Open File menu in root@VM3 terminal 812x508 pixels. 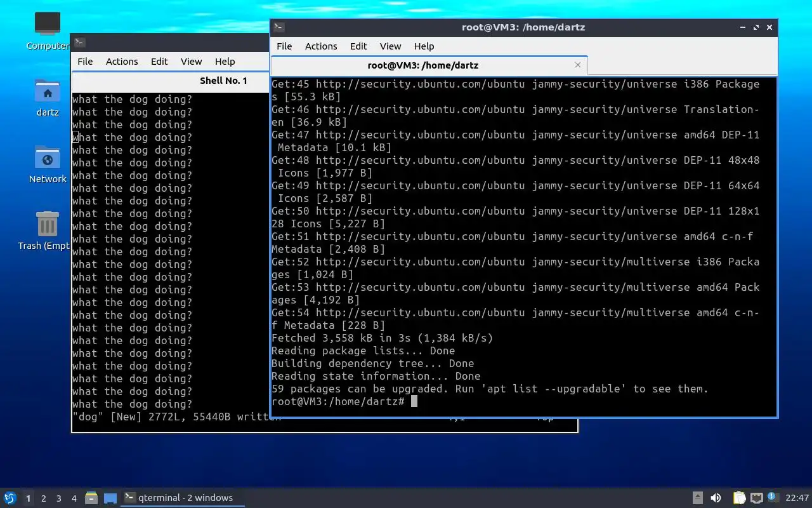click(284, 46)
